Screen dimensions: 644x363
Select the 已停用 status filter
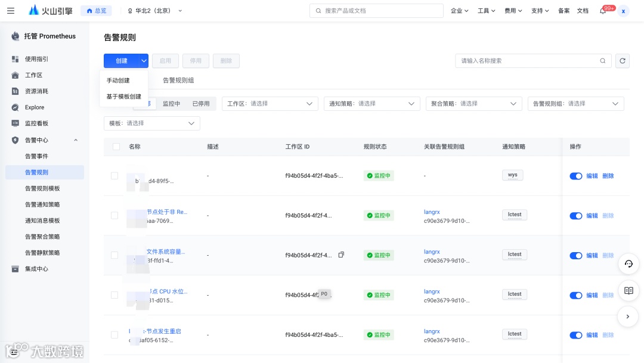coord(201,104)
